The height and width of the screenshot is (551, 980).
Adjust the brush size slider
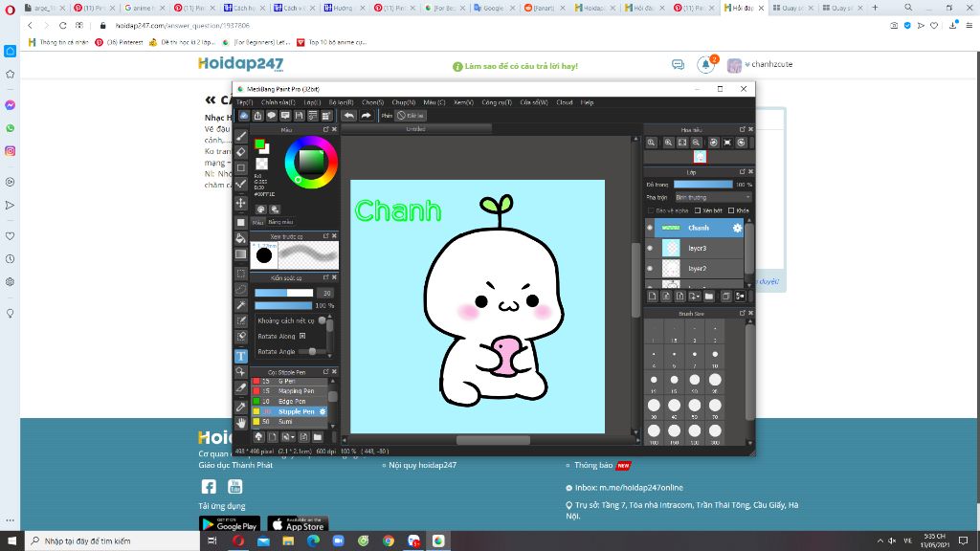click(283, 293)
